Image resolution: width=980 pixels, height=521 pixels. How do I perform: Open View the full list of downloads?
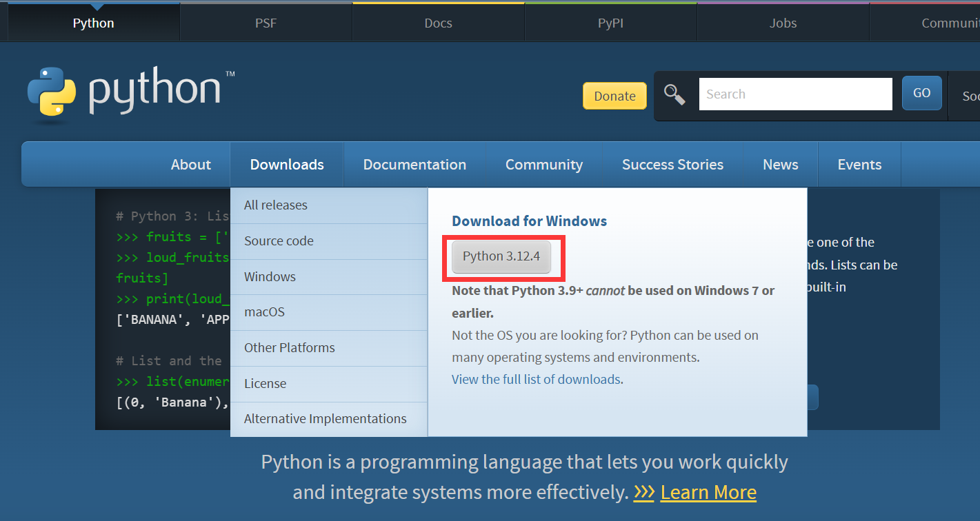pyautogui.click(x=536, y=379)
